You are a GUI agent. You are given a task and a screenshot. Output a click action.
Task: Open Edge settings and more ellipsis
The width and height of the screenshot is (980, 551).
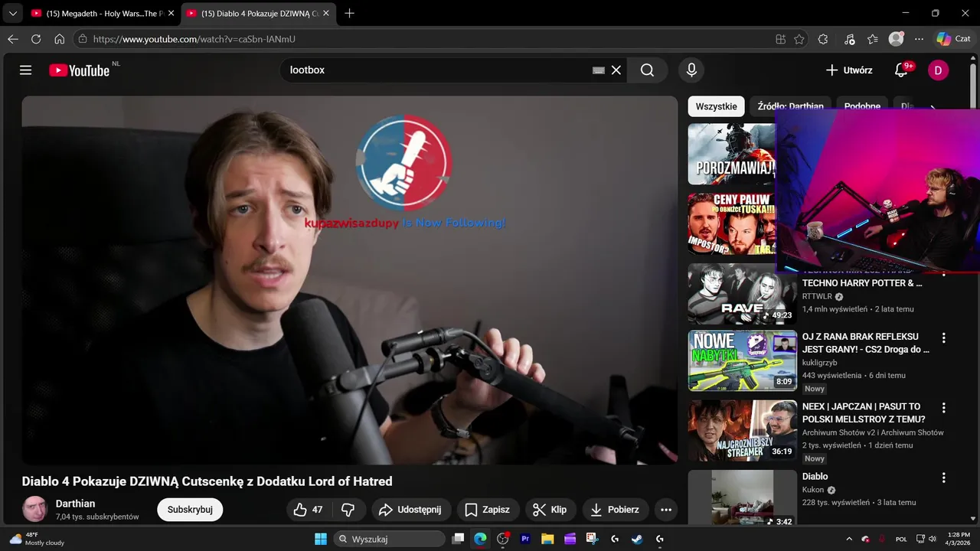click(920, 39)
